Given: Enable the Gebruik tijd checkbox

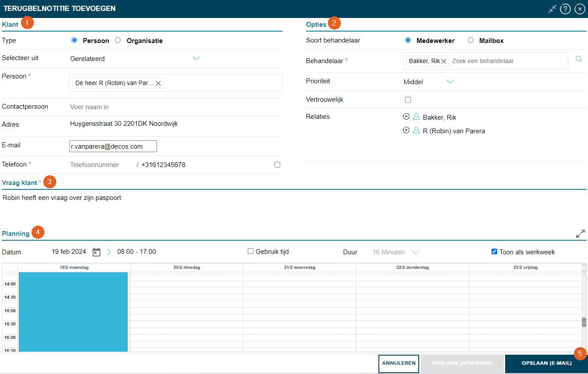Looking at the screenshot, I should (x=250, y=251).
